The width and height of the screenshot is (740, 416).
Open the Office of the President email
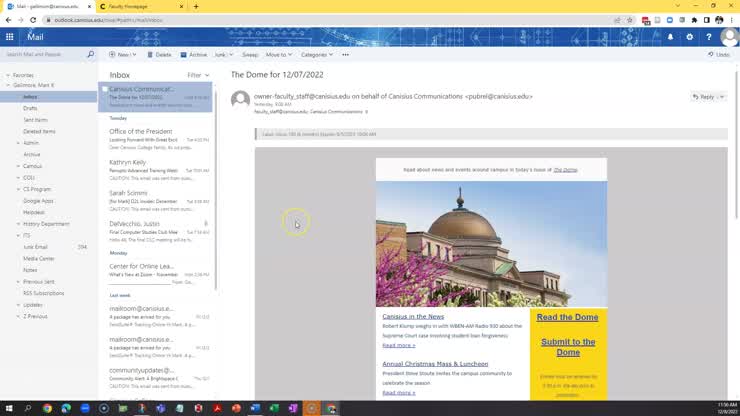pos(156,139)
